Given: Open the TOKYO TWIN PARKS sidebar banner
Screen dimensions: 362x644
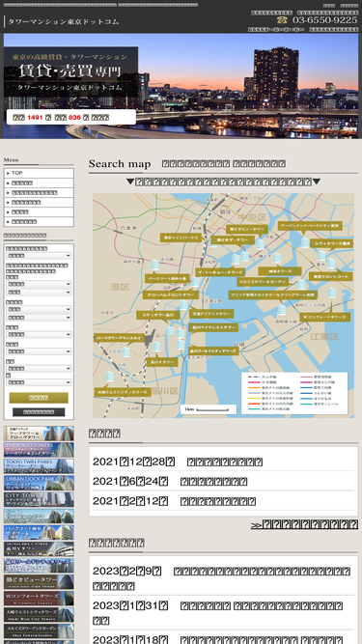Looking at the screenshot, I should click(39, 466).
